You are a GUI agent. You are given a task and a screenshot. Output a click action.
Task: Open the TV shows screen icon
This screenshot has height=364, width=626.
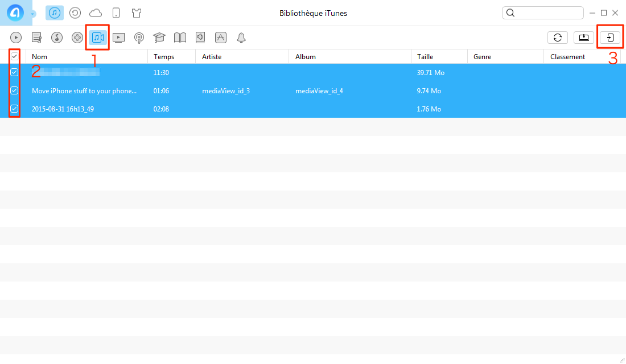(118, 38)
